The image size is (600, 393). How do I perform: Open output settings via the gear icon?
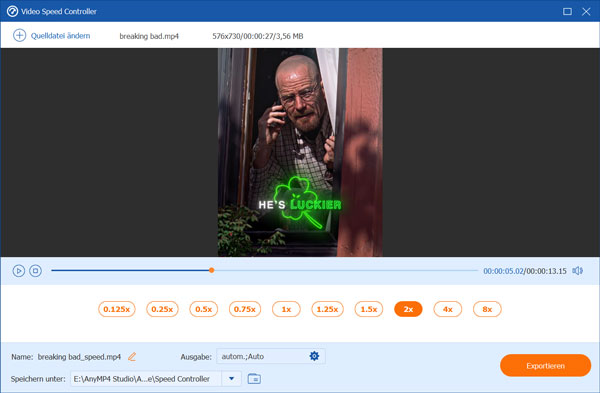tap(314, 356)
